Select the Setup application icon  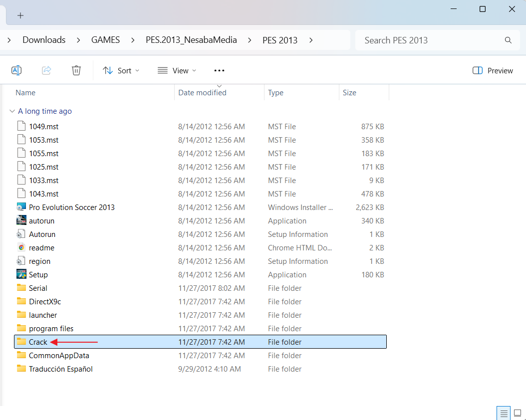click(x=21, y=274)
